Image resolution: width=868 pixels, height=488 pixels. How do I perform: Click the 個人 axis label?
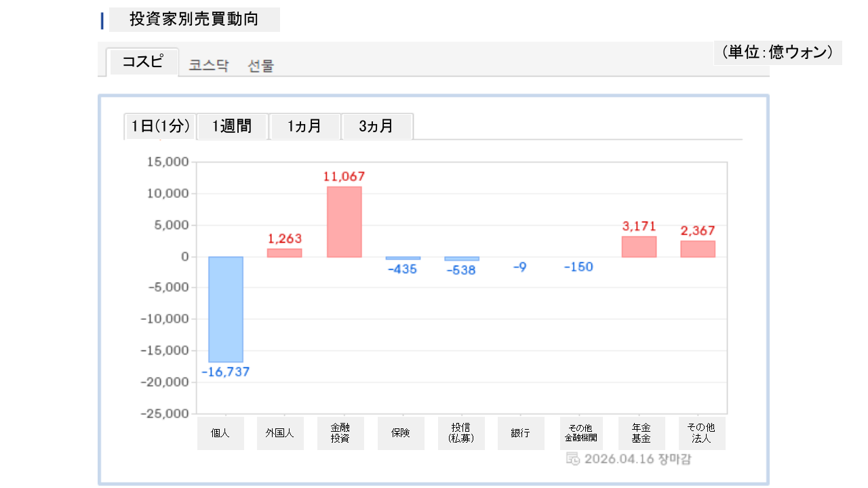(x=220, y=433)
